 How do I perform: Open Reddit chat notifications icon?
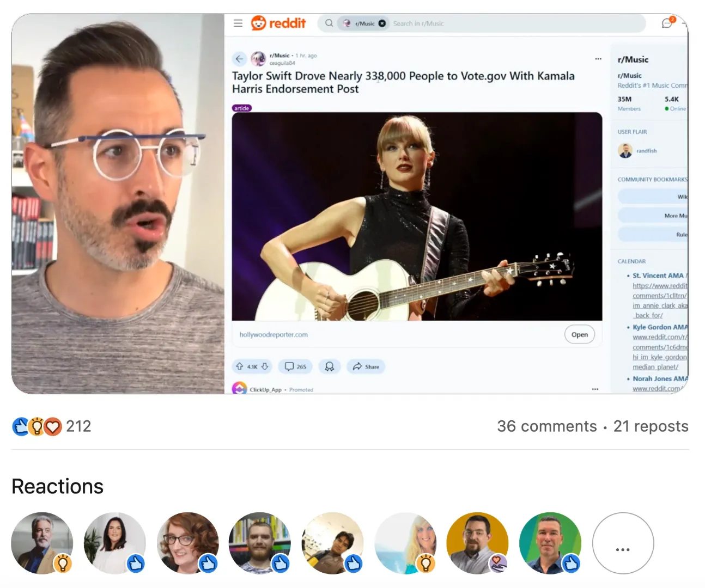[x=667, y=23]
